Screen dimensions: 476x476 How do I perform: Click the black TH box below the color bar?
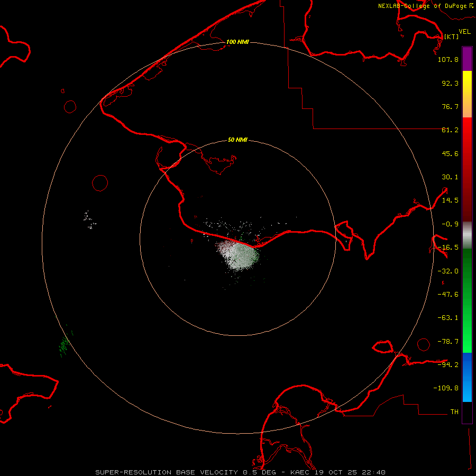(x=467, y=413)
